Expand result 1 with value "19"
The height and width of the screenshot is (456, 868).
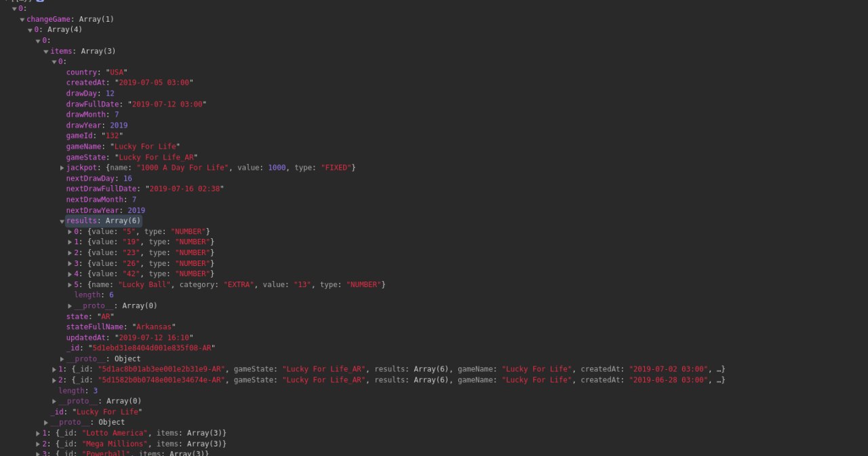tap(70, 242)
